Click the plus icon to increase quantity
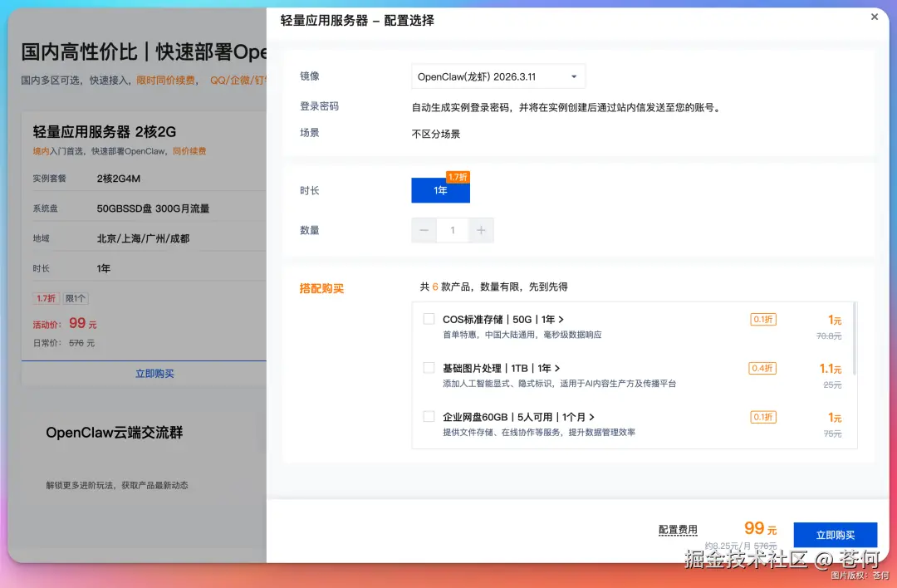This screenshot has height=588, width=897. click(481, 230)
